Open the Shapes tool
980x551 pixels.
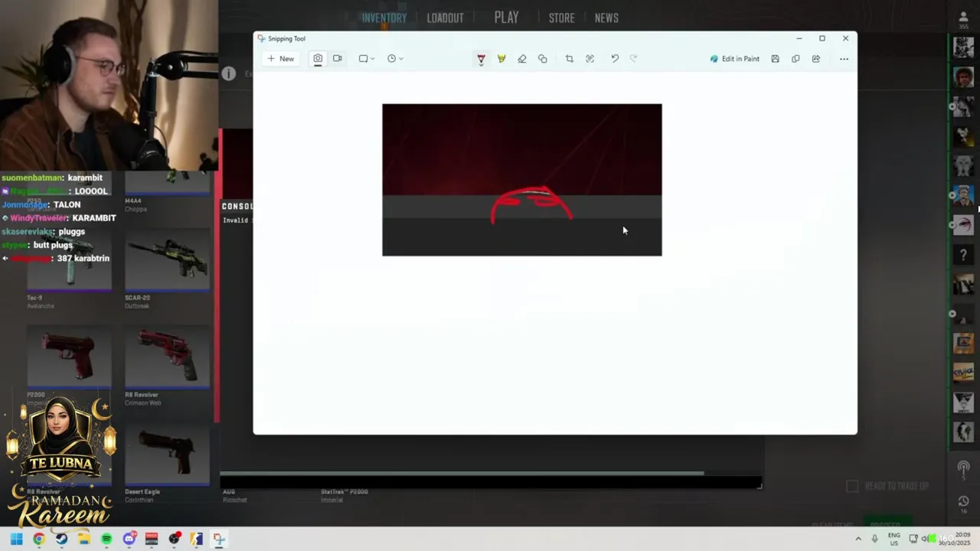pyautogui.click(x=543, y=59)
